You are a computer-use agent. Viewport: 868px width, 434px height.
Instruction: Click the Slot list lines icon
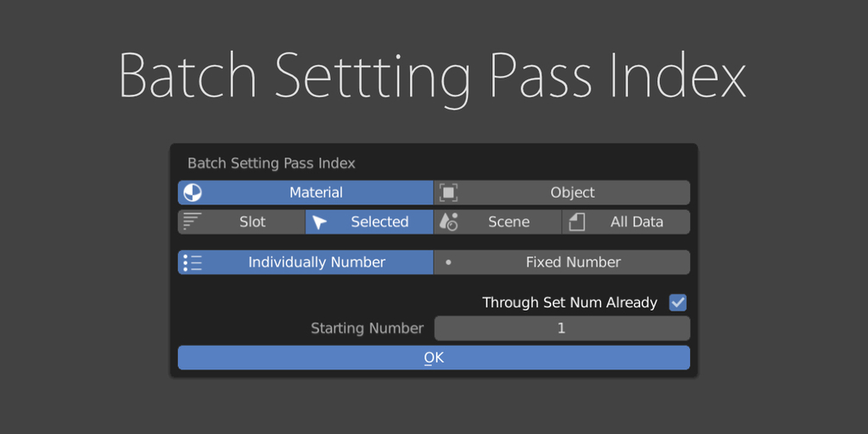pyautogui.click(x=193, y=222)
